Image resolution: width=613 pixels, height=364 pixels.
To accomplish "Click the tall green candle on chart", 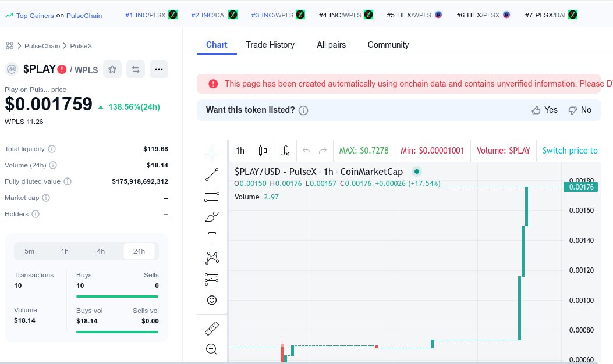I will click(x=519, y=308).
